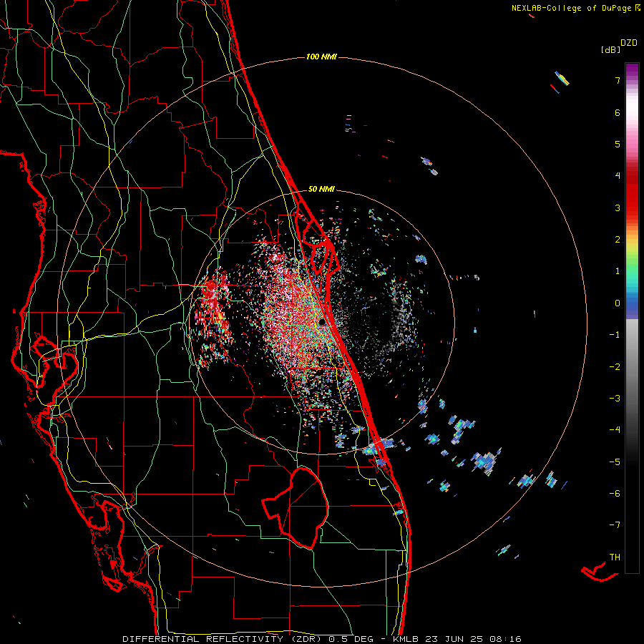Image resolution: width=644 pixels, height=644 pixels.
Task: Click the 0 value on the color scale
Action: [618, 303]
